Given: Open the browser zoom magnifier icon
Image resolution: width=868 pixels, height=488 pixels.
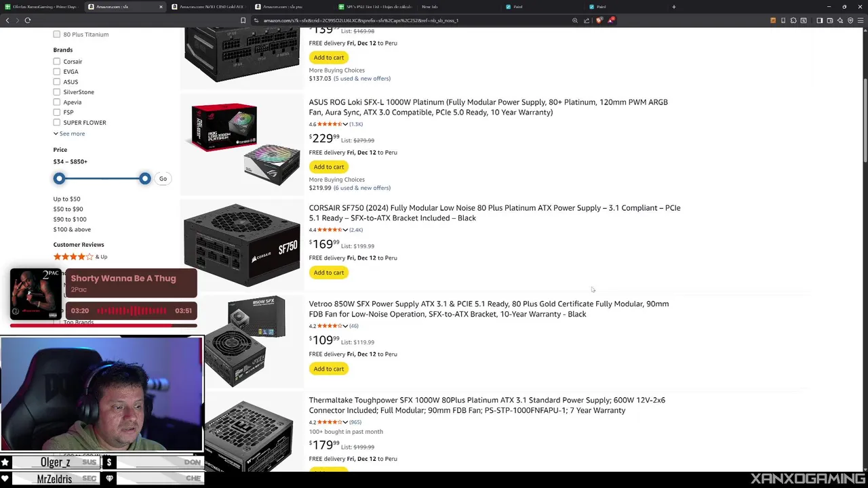Looking at the screenshot, I should point(575,20).
